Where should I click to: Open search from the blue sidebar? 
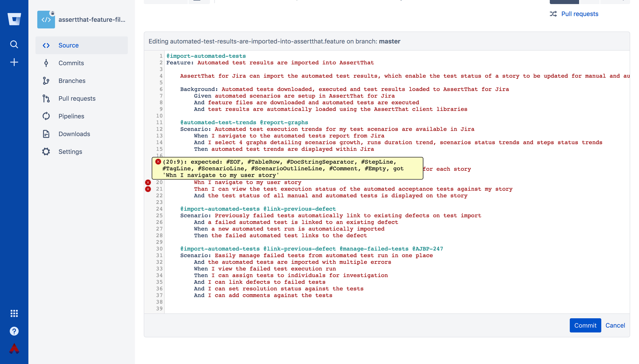(14, 44)
